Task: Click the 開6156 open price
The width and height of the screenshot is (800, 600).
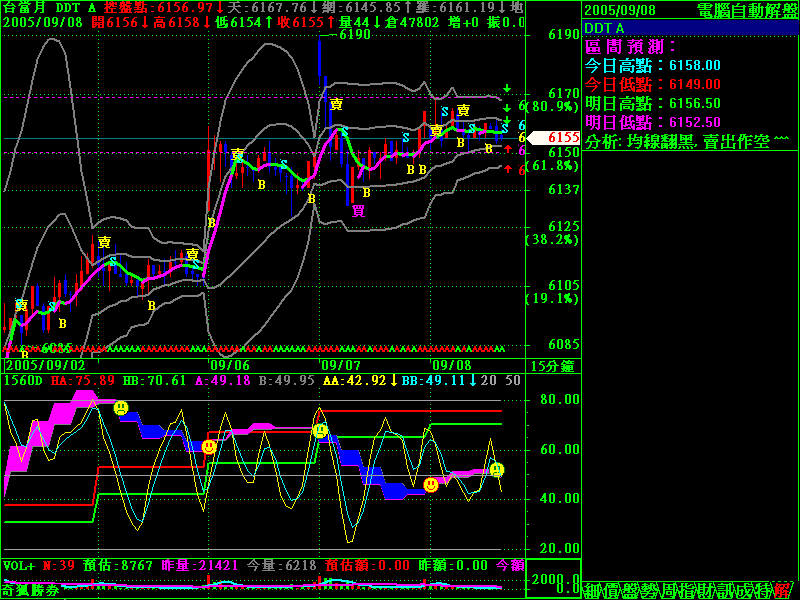Action: pos(115,22)
